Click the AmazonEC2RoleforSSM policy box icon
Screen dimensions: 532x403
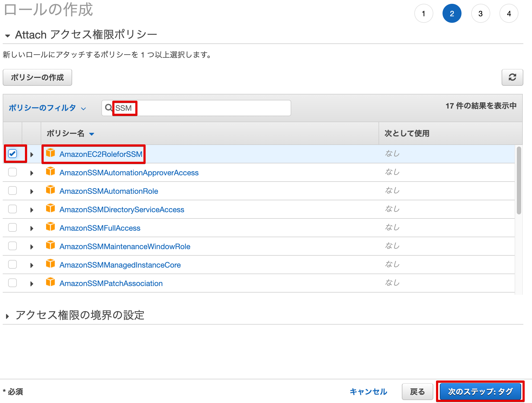coord(50,153)
